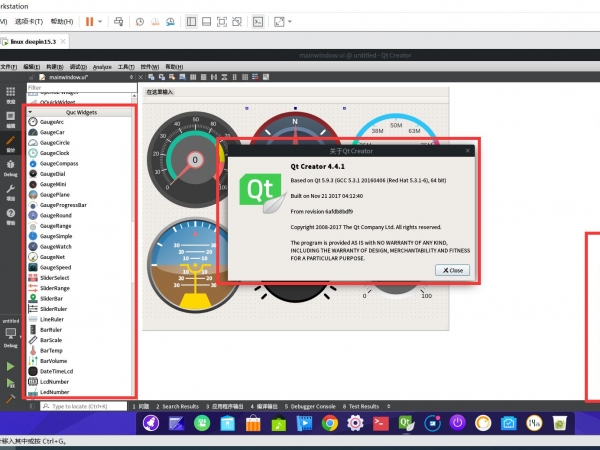
Task: Collapse the Quc Widgets category
Action: [29, 112]
